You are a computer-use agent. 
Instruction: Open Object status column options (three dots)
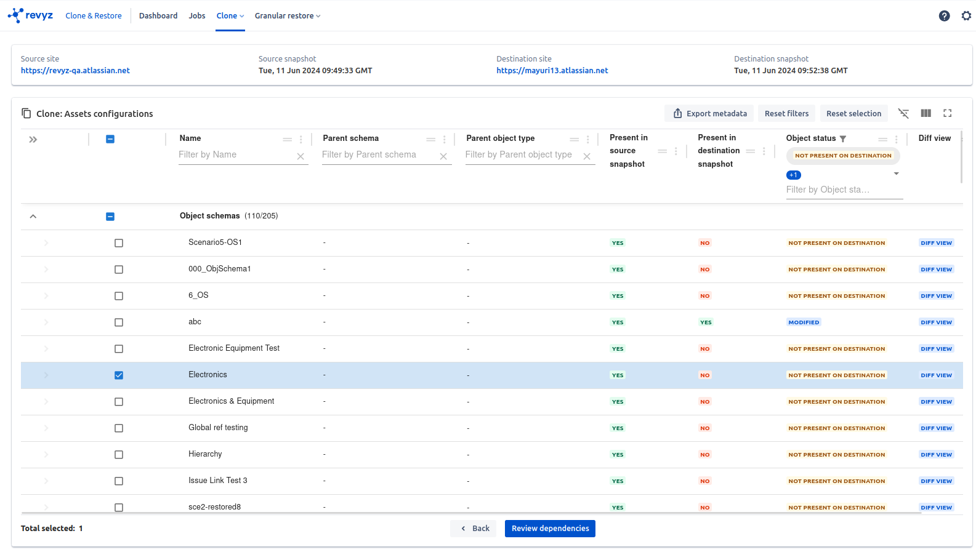pos(897,140)
